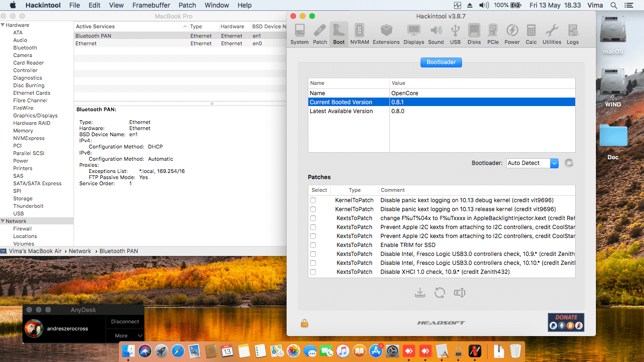Click the download bootloader icon below patches
The image size is (644, 362).
[x=420, y=293]
